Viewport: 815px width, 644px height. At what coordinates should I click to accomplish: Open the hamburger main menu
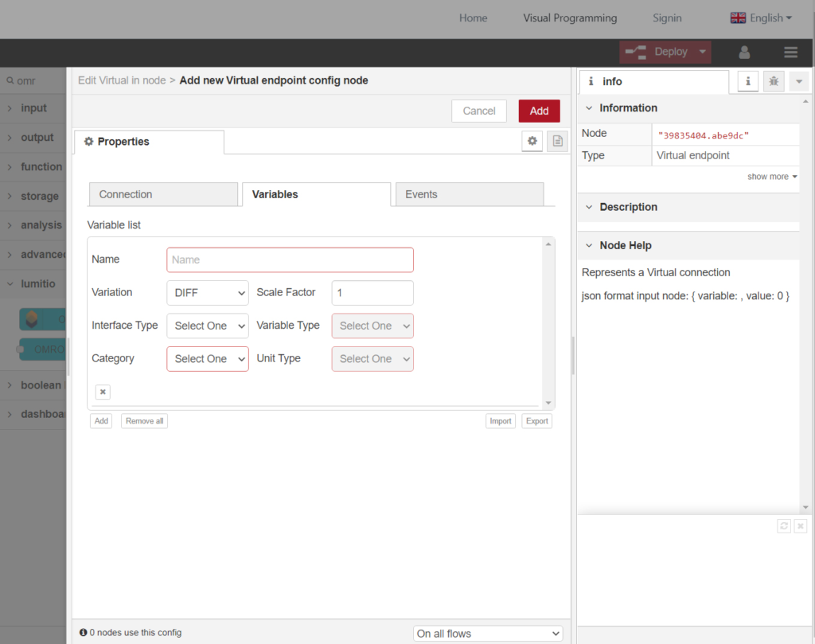(x=790, y=52)
